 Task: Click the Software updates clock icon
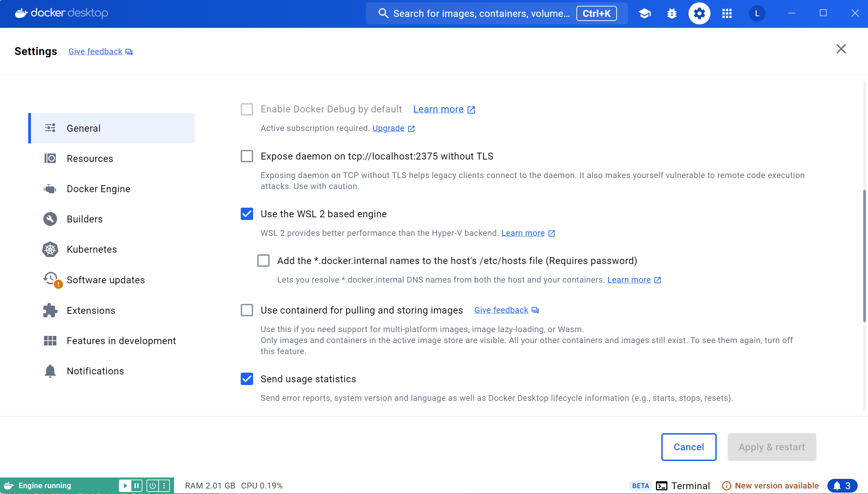[x=51, y=278]
